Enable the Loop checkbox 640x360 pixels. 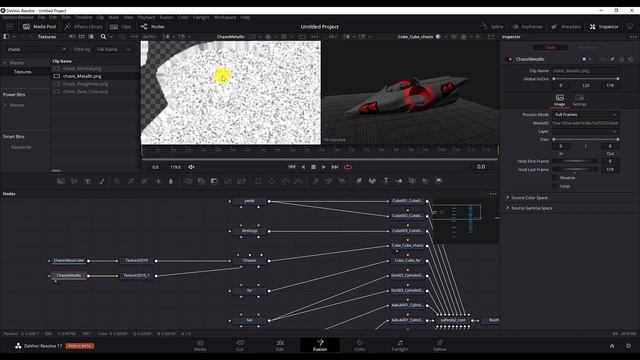(554, 186)
